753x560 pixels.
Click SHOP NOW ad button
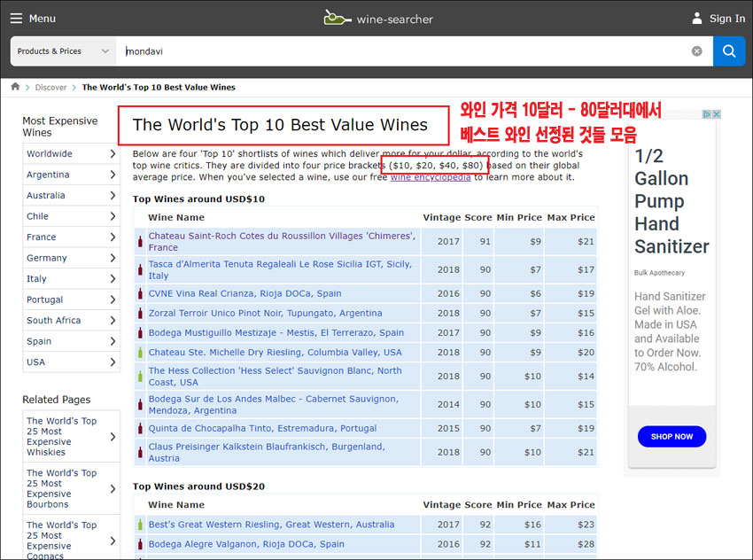(671, 436)
